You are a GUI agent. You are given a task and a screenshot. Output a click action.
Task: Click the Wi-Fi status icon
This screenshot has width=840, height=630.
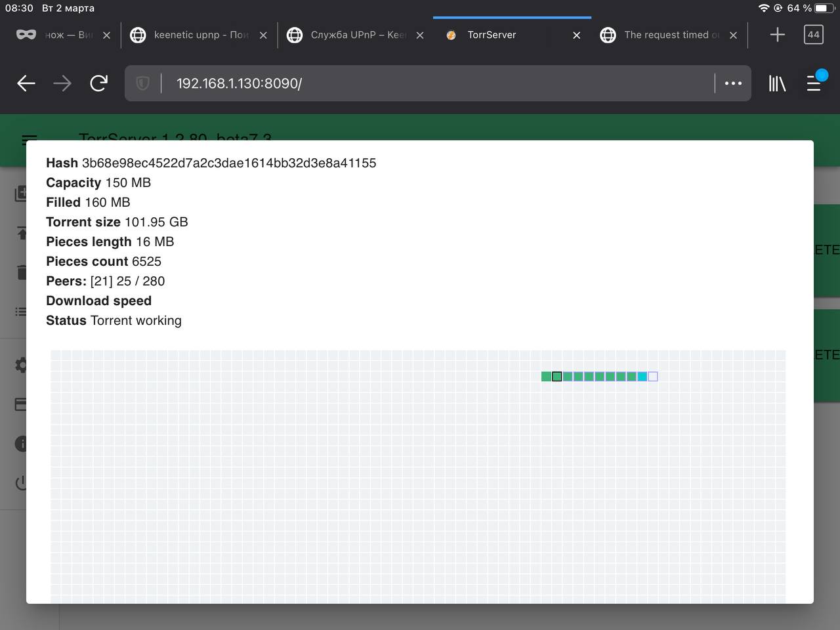click(764, 8)
